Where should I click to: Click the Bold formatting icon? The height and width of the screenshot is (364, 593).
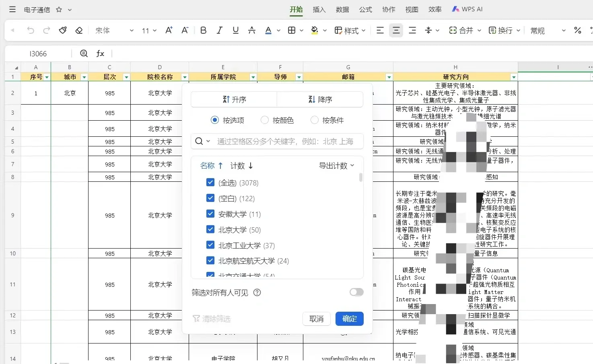(203, 30)
